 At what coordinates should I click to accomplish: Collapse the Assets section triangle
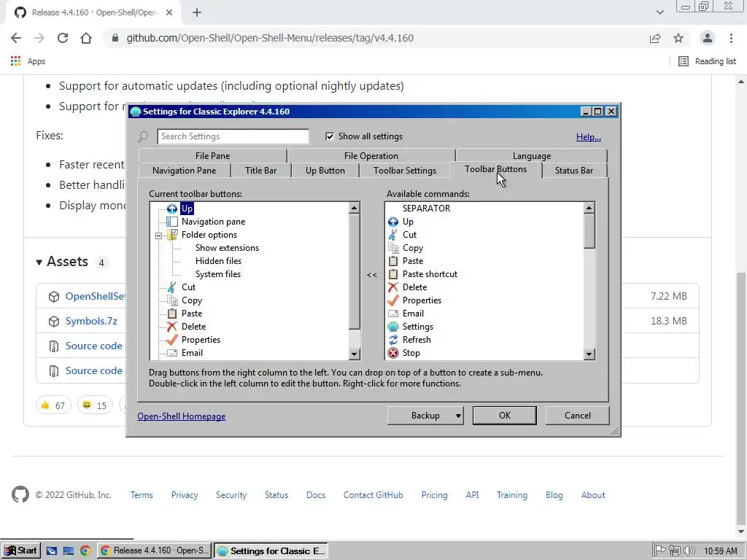(x=39, y=262)
